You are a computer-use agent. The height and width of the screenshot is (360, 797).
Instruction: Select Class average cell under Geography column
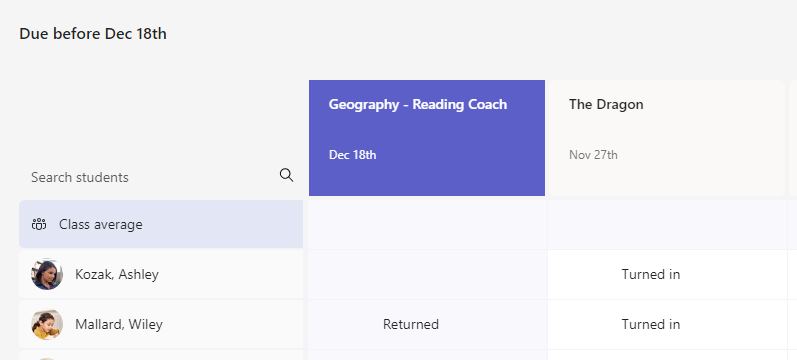(x=427, y=224)
